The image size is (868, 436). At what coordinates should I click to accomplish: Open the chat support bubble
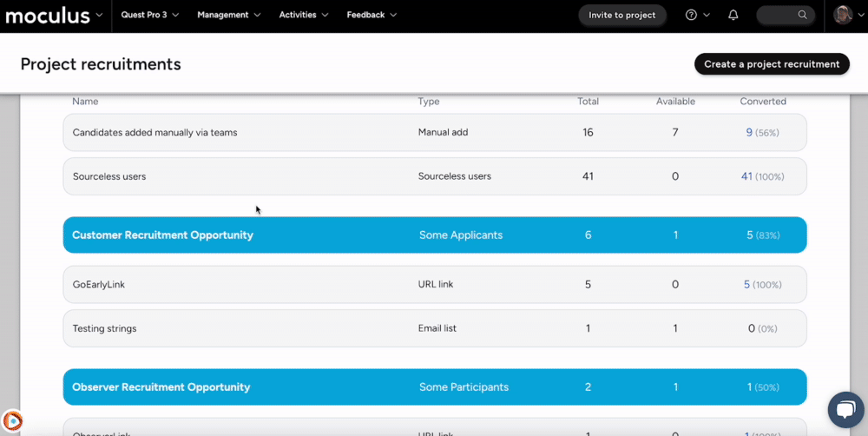click(x=845, y=409)
